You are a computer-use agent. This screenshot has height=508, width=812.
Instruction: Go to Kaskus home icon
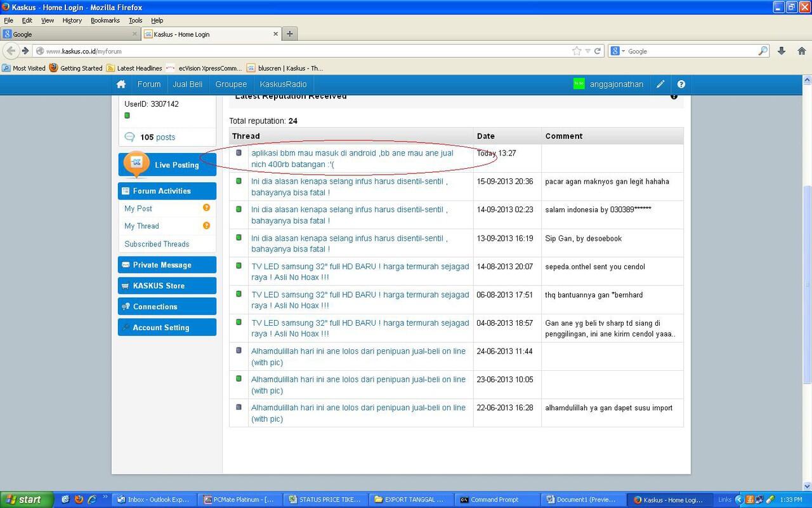tap(121, 84)
